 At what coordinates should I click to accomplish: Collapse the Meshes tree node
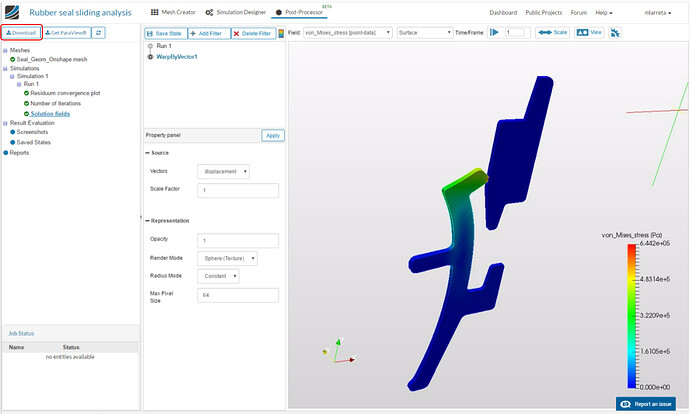pos(5,51)
